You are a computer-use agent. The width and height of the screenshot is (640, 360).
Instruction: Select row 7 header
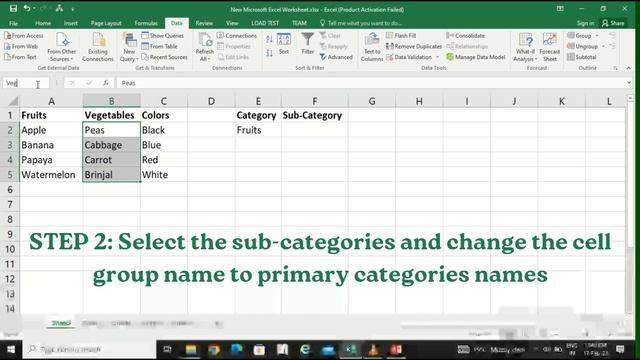tap(10, 204)
